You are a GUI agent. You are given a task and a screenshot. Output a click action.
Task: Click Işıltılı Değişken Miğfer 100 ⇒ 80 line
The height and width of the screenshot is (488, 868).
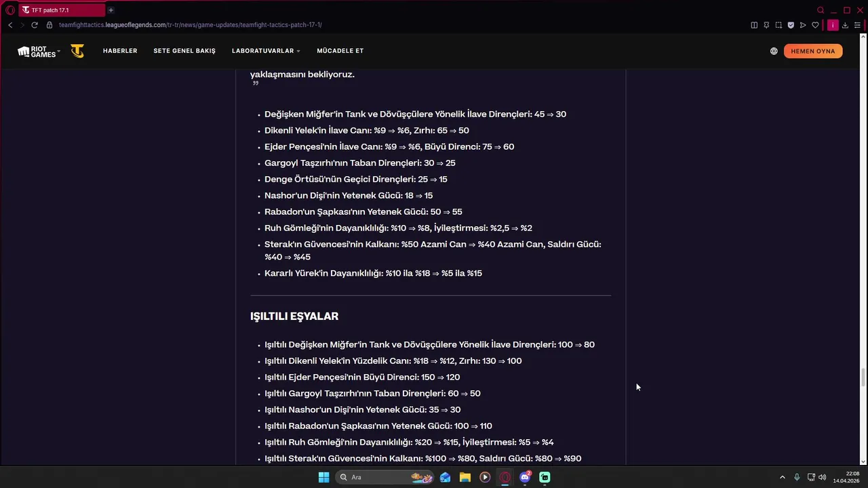[x=429, y=345]
